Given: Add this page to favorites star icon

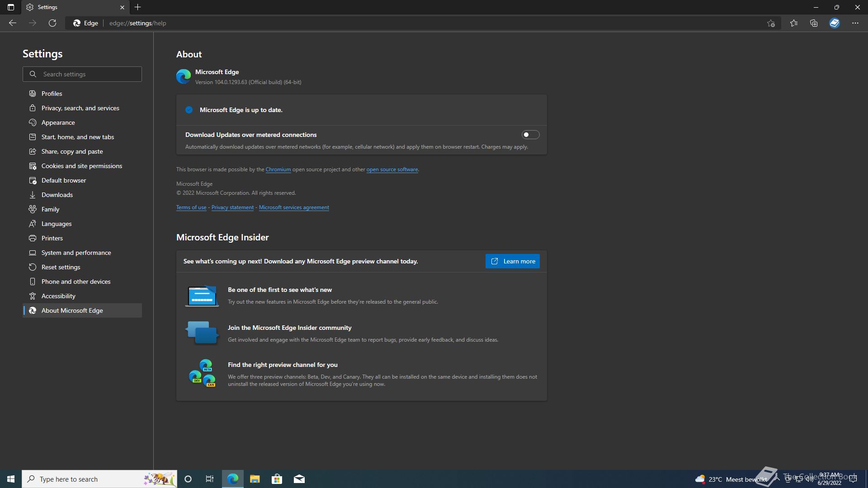Looking at the screenshot, I should (771, 23).
